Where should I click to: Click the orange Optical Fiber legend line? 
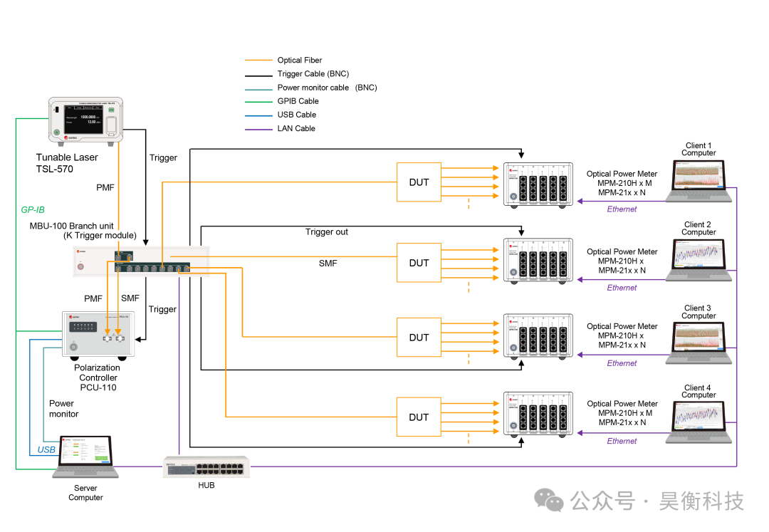[x=258, y=61]
